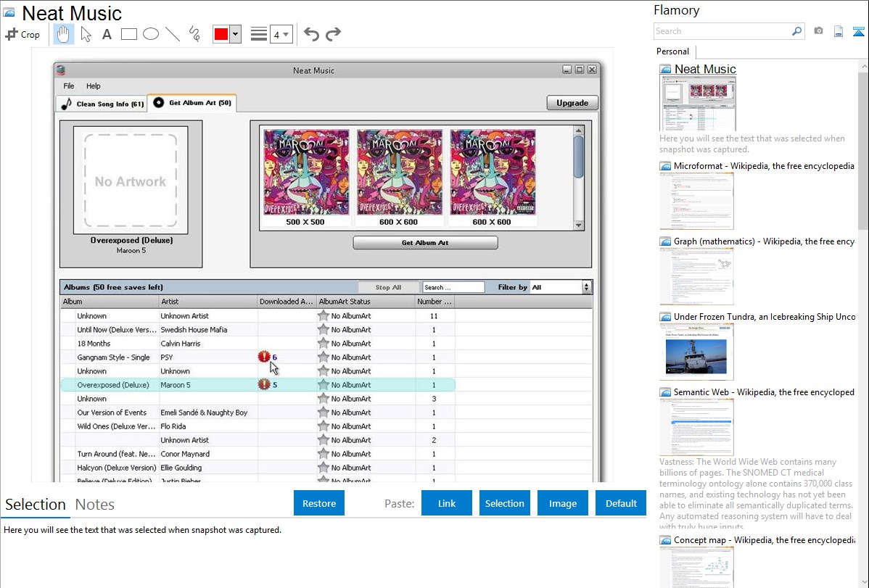Pick the ellipse shape tool
This screenshot has height=588, width=869.
click(x=151, y=34)
